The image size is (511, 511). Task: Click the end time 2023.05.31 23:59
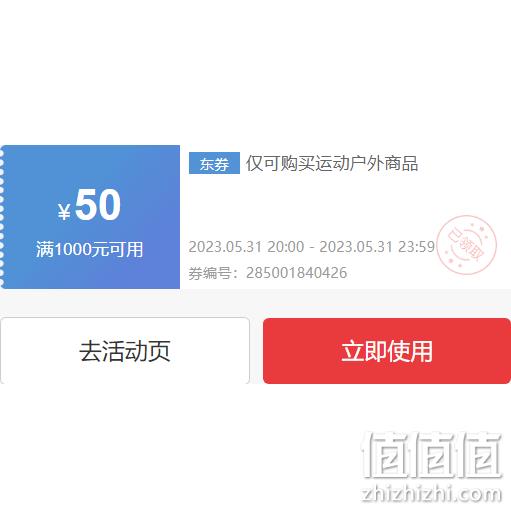coord(377,247)
